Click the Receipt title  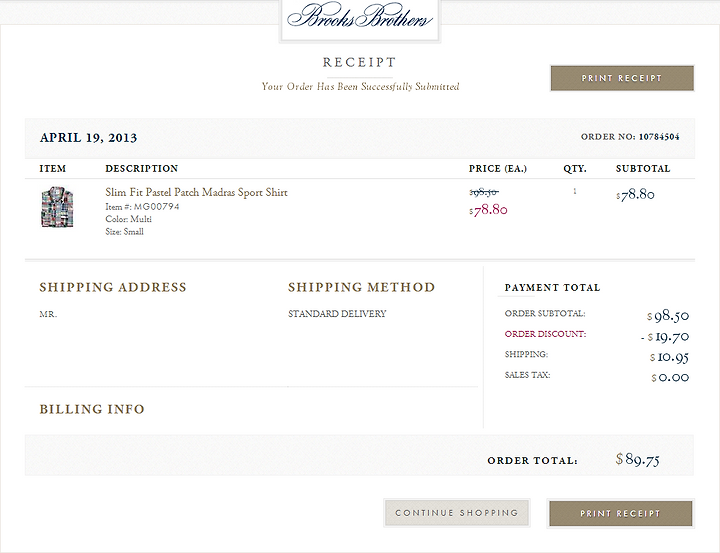tap(359, 62)
